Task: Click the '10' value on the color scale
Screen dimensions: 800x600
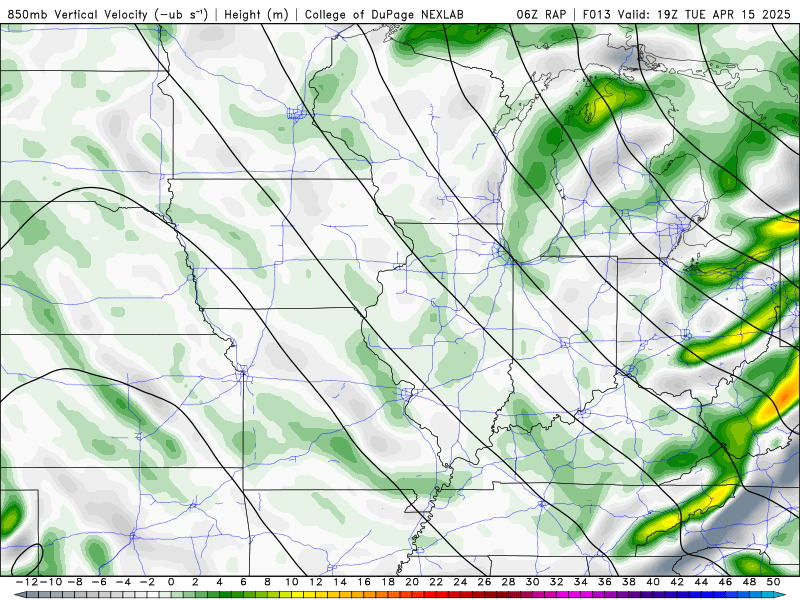Action: pyautogui.click(x=291, y=582)
